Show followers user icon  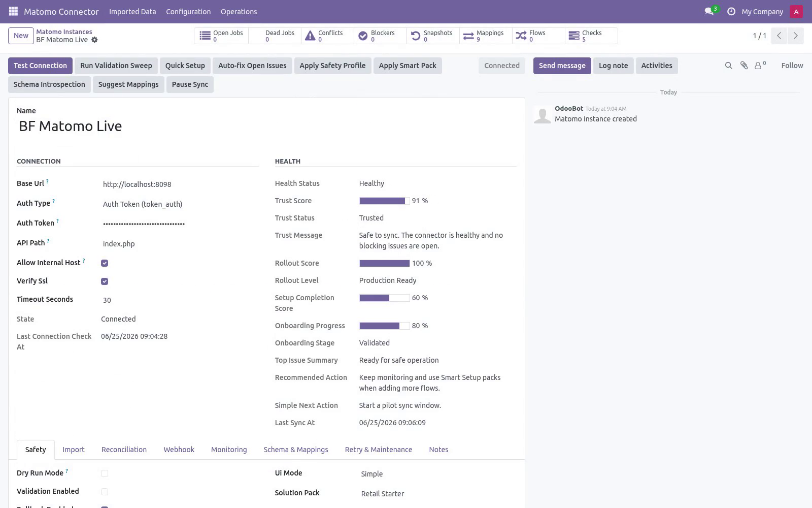(760, 65)
